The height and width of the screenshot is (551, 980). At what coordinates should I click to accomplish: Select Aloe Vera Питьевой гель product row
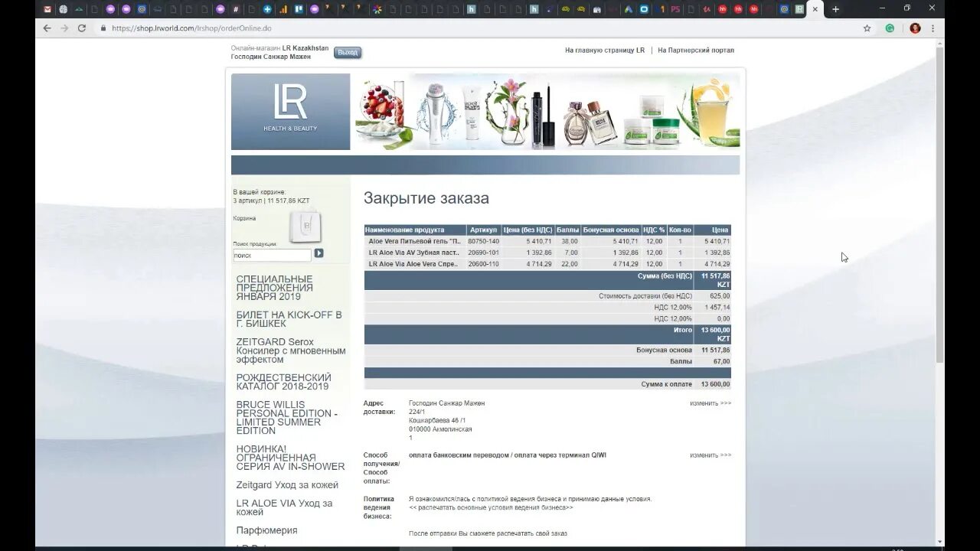[547, 241]
